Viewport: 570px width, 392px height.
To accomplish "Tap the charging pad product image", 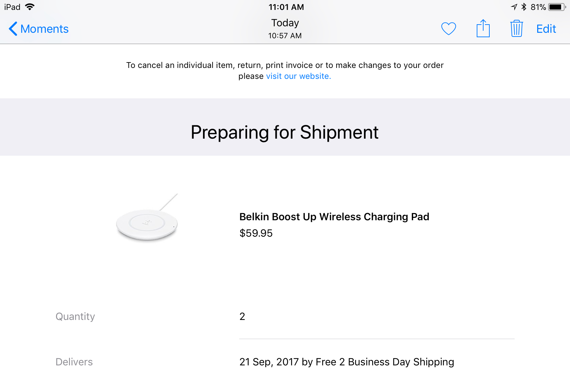I will coord(147,219).
